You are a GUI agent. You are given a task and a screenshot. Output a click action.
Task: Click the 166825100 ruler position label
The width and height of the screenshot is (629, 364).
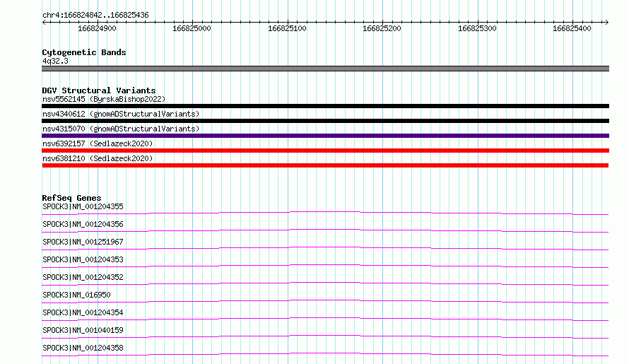287,28
